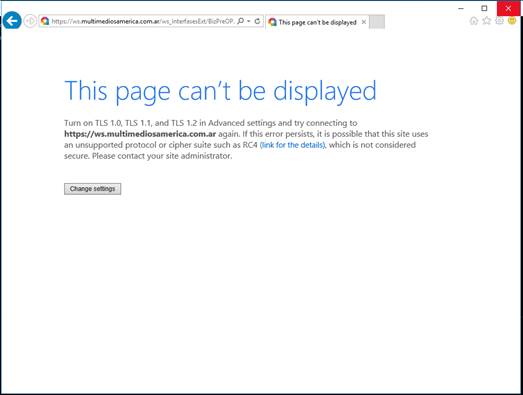Viewport: 523px width, 395px height.
Task: Refresh the page with reload icon
Action: (257, 21)
